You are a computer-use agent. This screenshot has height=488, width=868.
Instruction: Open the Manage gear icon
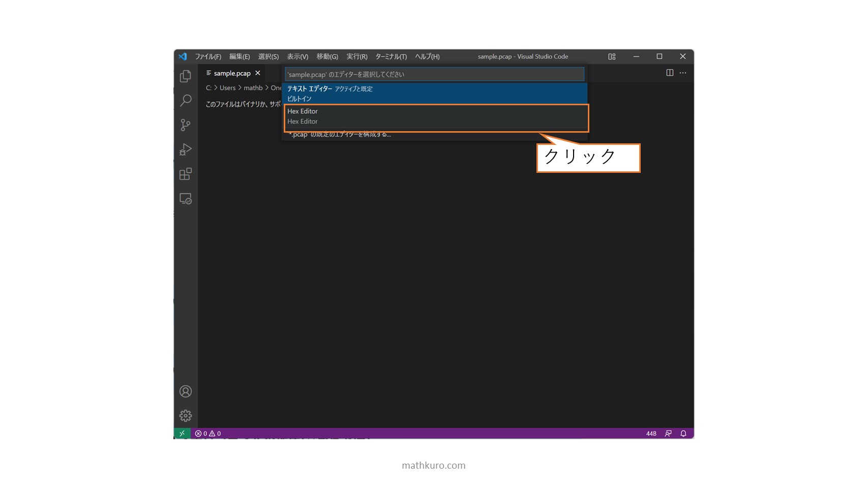coord(186,416)
